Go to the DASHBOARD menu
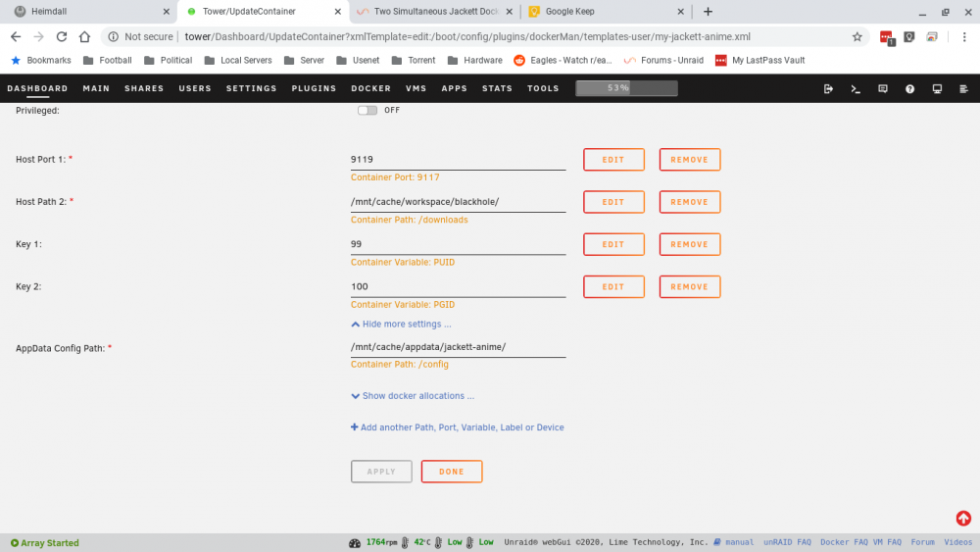Image resolution: width=980 pixels, height=552 pixels. pyautogui.click(x=37, y=89)
